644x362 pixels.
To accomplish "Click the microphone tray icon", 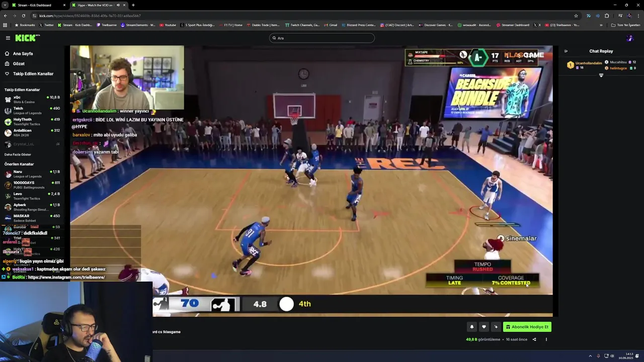I will click(598, 356).
